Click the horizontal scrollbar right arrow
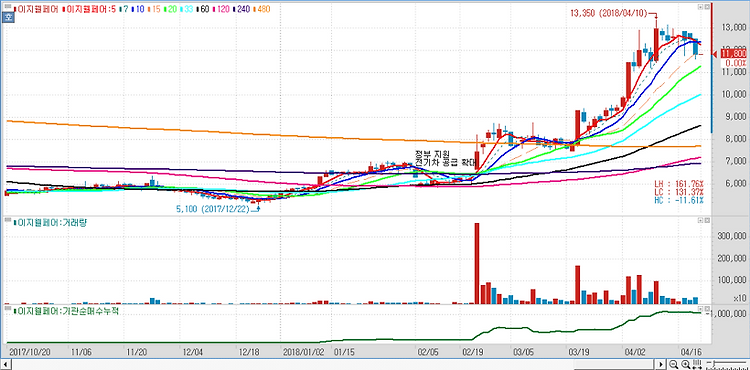Screen dimensions: 750x370 point(661,365)
